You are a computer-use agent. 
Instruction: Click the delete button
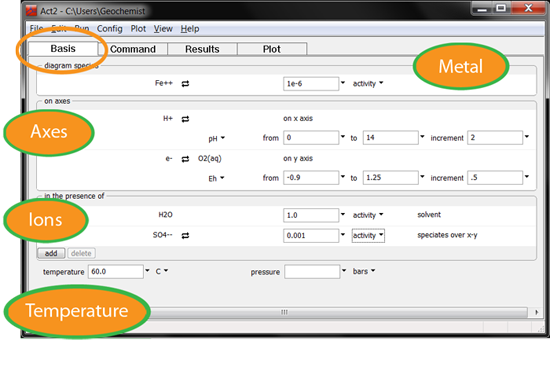tap(81, 253)
